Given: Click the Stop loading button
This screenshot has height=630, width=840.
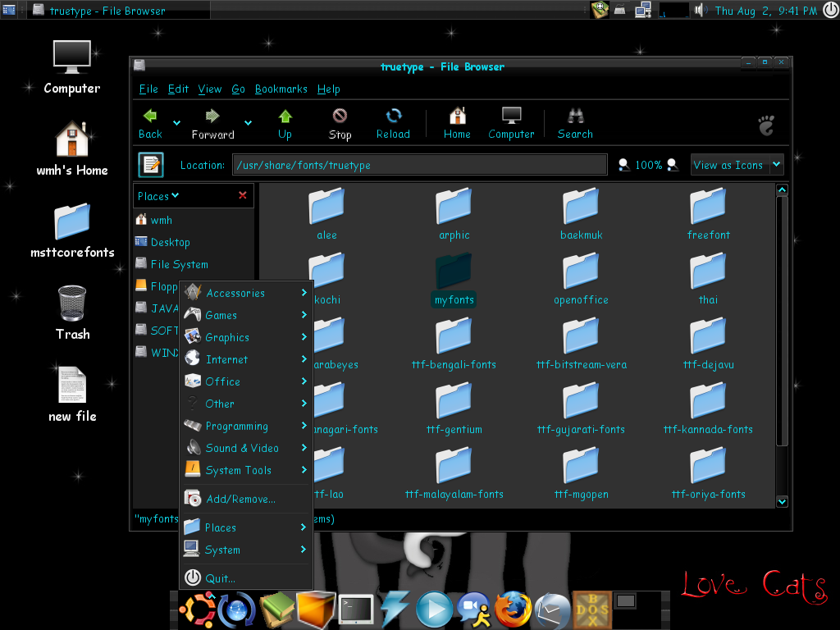Looking at the screenshot, I should tap(340, 124).
